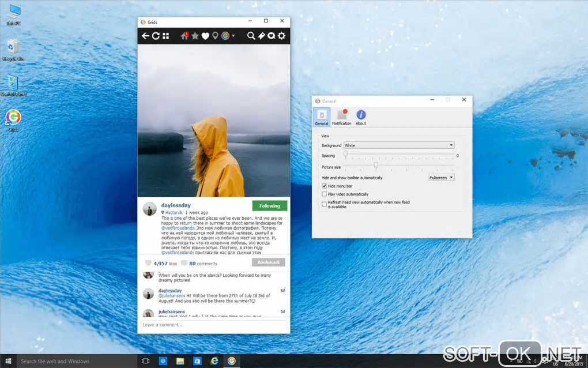Open the location pin icon

click(215, 36)
